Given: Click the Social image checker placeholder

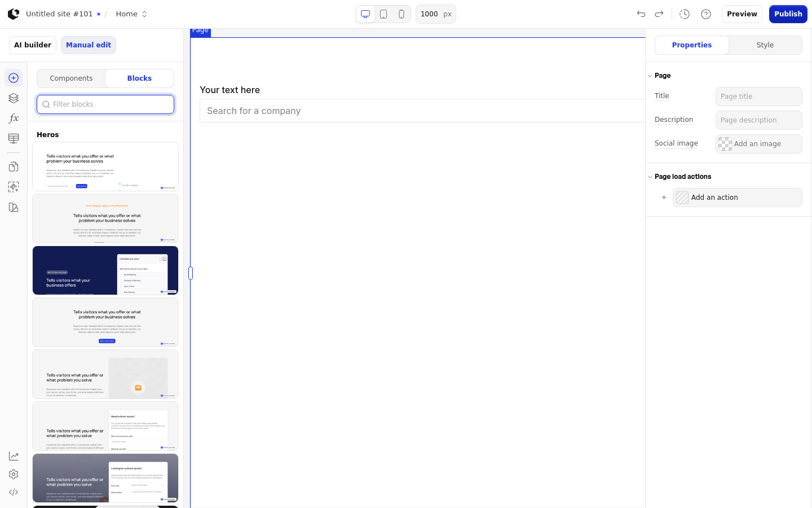Looking at the screenshot, I should (725, 144).
